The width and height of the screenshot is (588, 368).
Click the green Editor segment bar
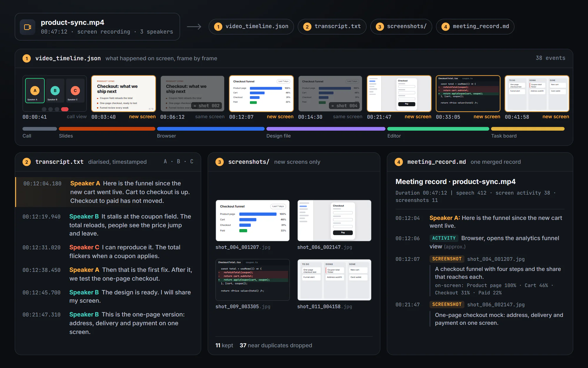(x=438, y=129)
